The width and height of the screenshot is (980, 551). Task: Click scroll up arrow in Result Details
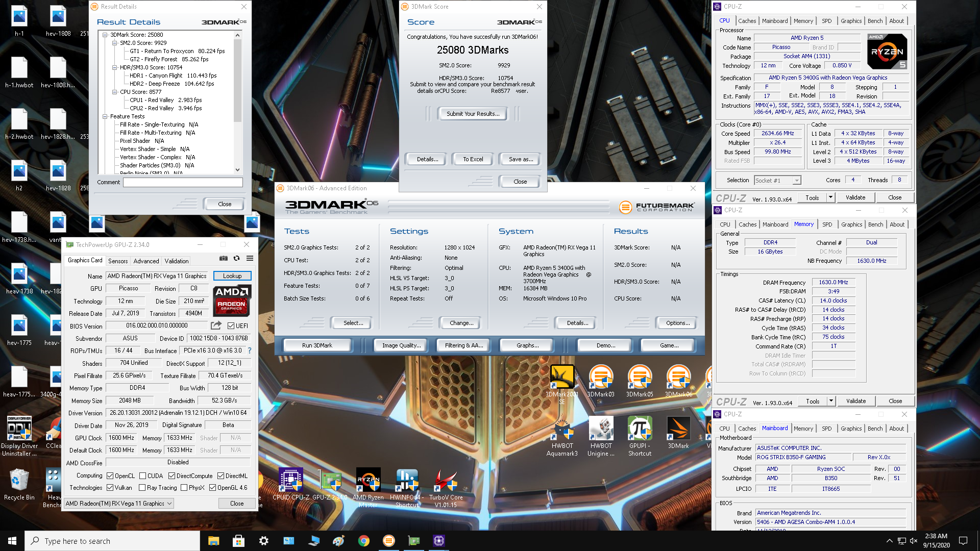click(x=237, y=35)
